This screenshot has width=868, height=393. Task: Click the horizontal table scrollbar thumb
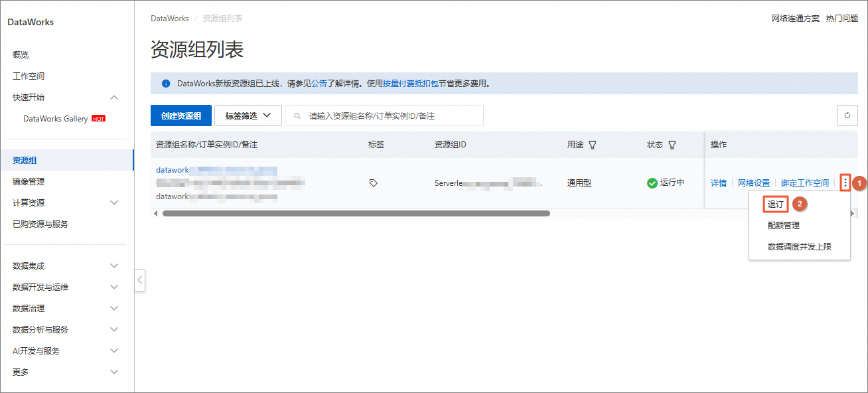click(x=356, y=214)
